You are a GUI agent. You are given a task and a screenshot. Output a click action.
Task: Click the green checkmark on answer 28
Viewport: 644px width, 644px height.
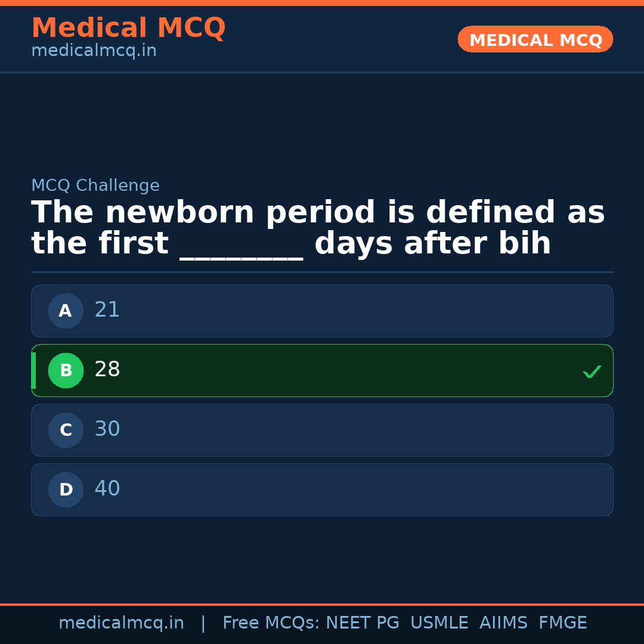[x=592, y=371]
